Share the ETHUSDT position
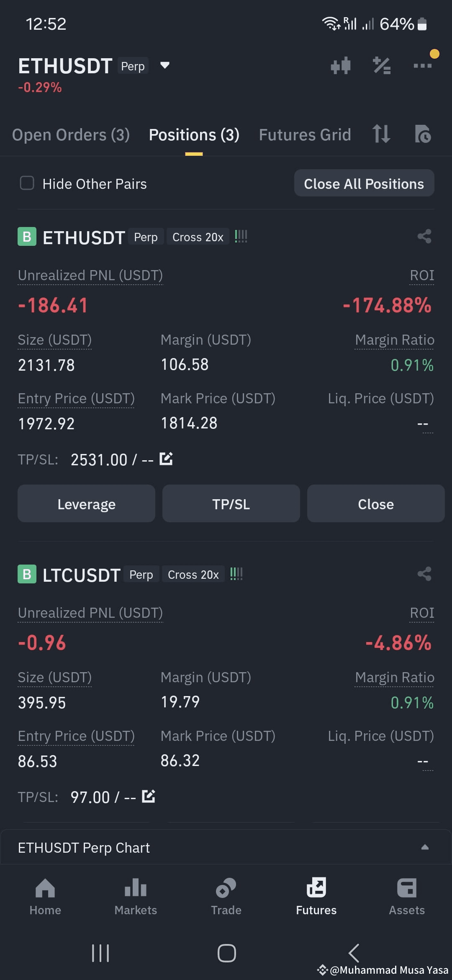The height and width of the screenshot is (980, 452). [424, 236]
